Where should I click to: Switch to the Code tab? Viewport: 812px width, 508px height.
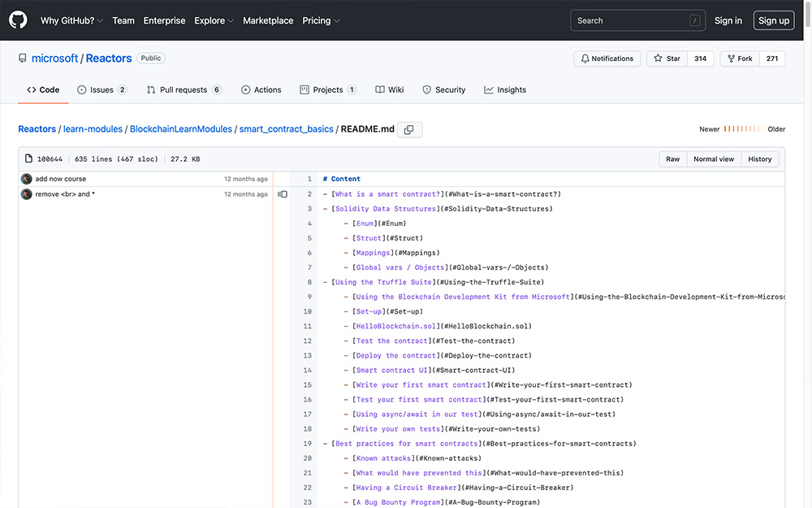(43, 89)
